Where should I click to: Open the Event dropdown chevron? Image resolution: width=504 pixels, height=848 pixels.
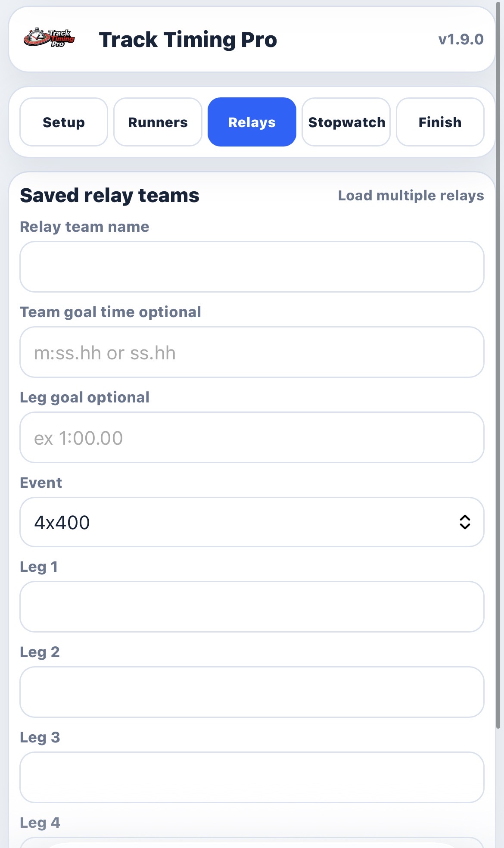pyautogui.click(x=466, y=522)
